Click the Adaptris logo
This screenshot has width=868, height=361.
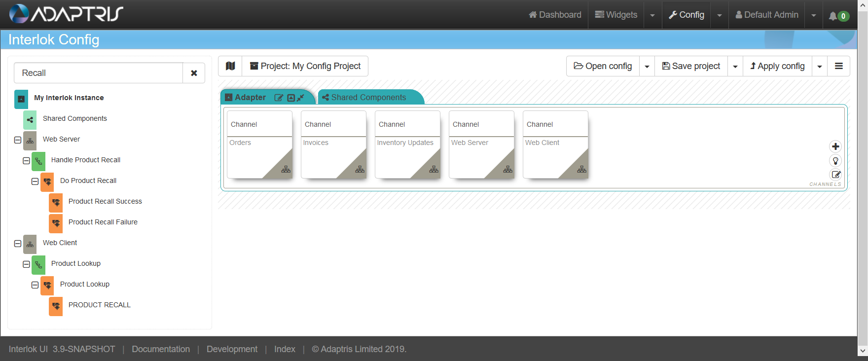(66, 14)
